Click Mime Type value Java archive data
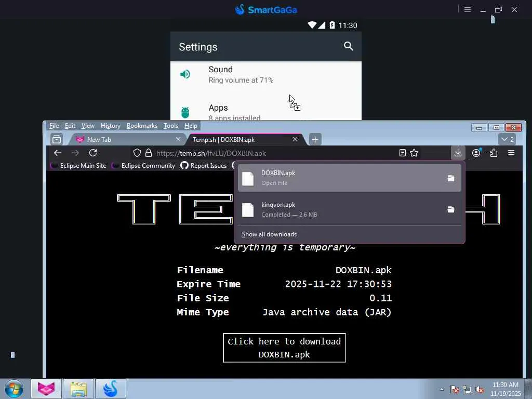Screen dimensions: 532x399 [327, 312]
